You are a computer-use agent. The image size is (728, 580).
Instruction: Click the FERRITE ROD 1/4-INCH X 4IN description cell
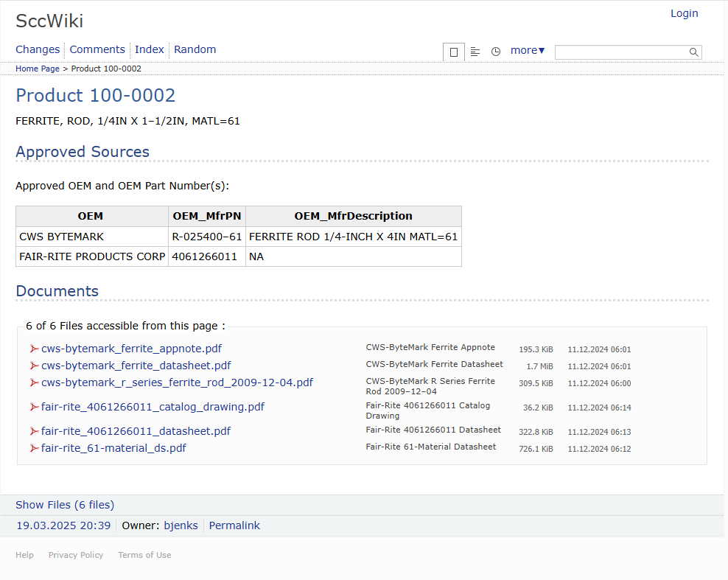pos(354,237)
